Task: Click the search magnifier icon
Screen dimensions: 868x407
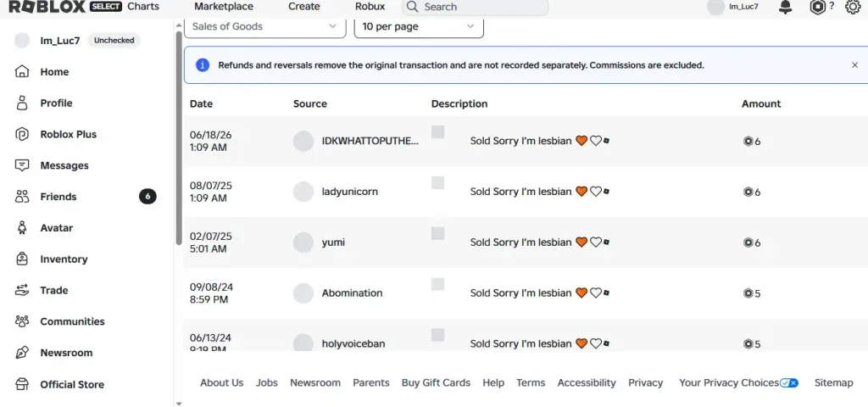Action: click(412, 7)
